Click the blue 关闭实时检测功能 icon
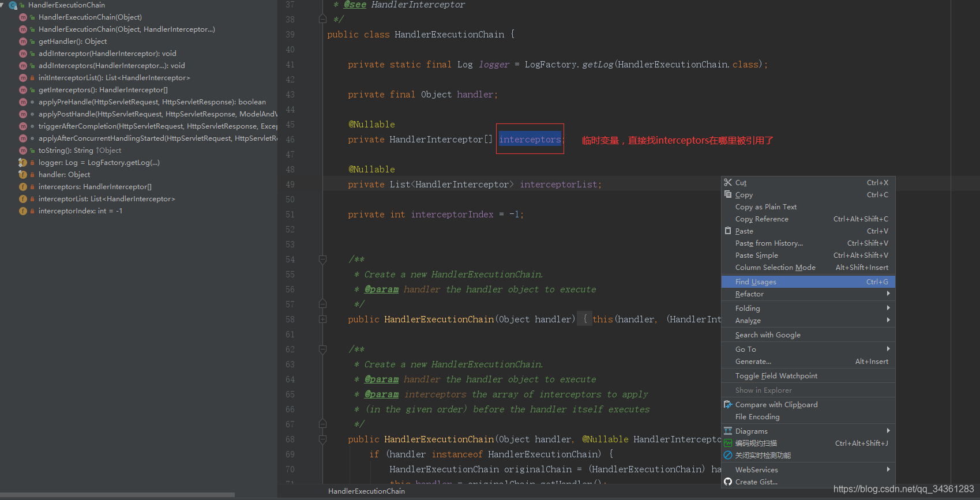This screenshot has height=500, width=980. (x=728, y=455)
